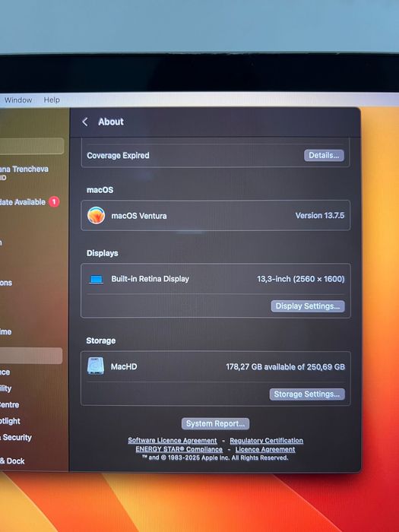Select the Dock sidebar item
This screenshot has width=399, height=532.
[x=12, y=461]
